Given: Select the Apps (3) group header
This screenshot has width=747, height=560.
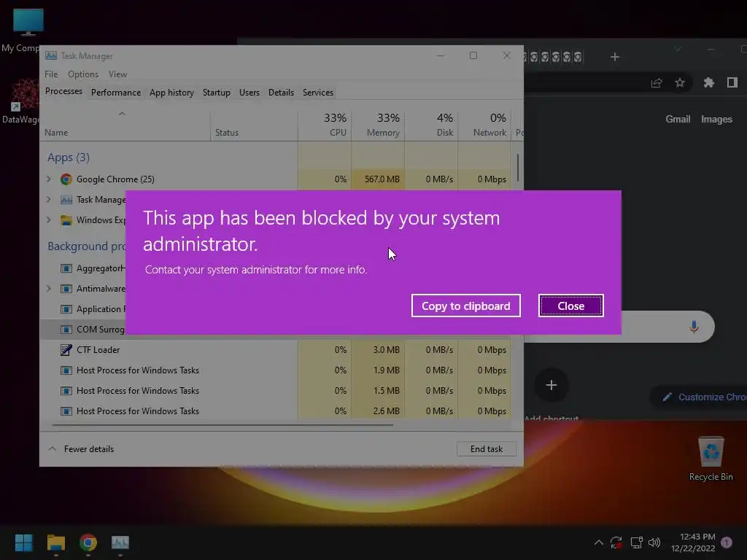Looking at the screenshot, I should pos(69,157).
